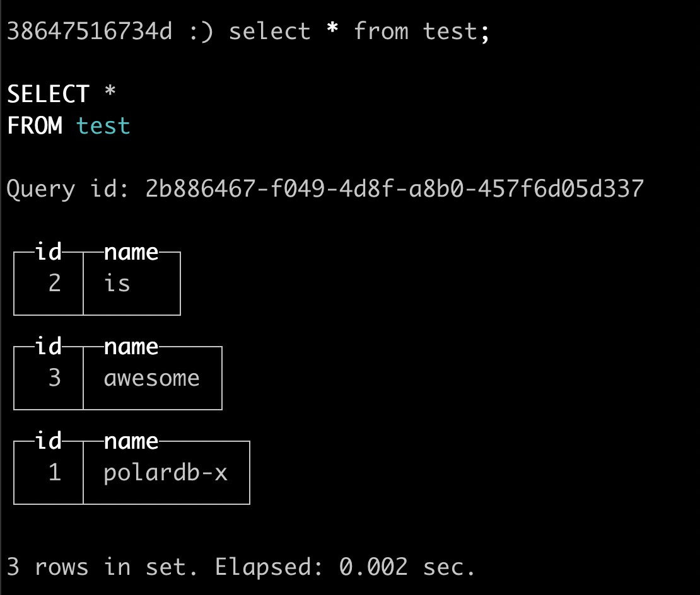Click the elapsed time '0.002 sec.'

(407, 567)
